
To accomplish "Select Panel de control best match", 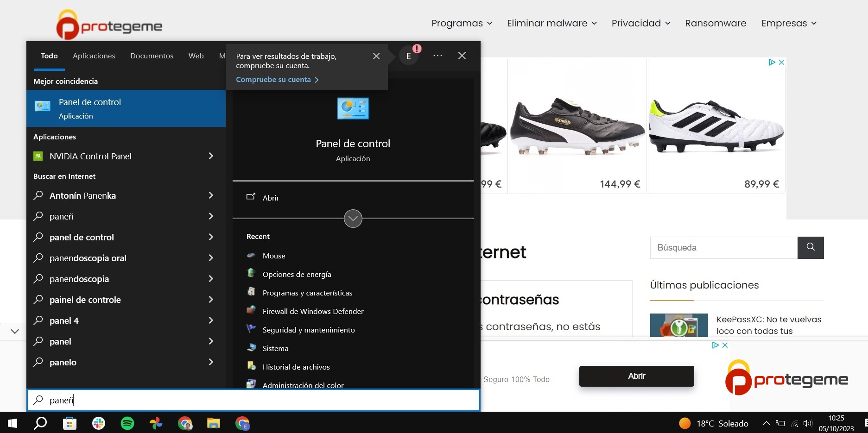I will click(126, 108).
